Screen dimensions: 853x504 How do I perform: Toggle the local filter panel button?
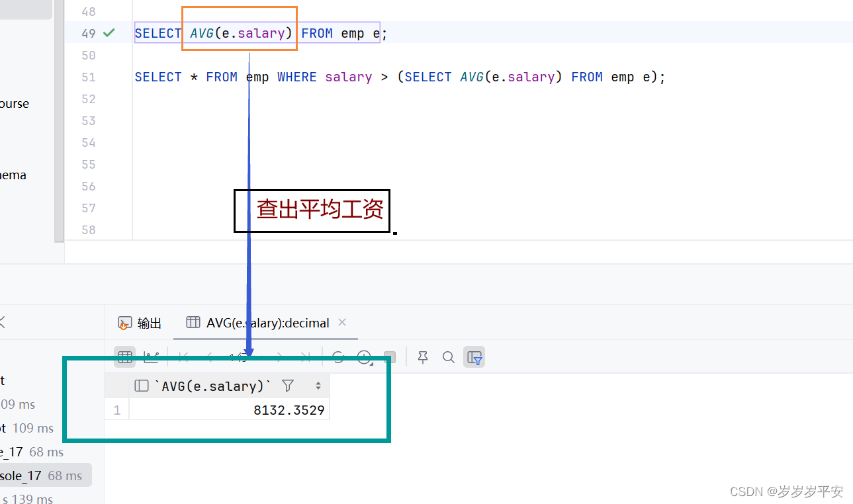pos(474,357)
